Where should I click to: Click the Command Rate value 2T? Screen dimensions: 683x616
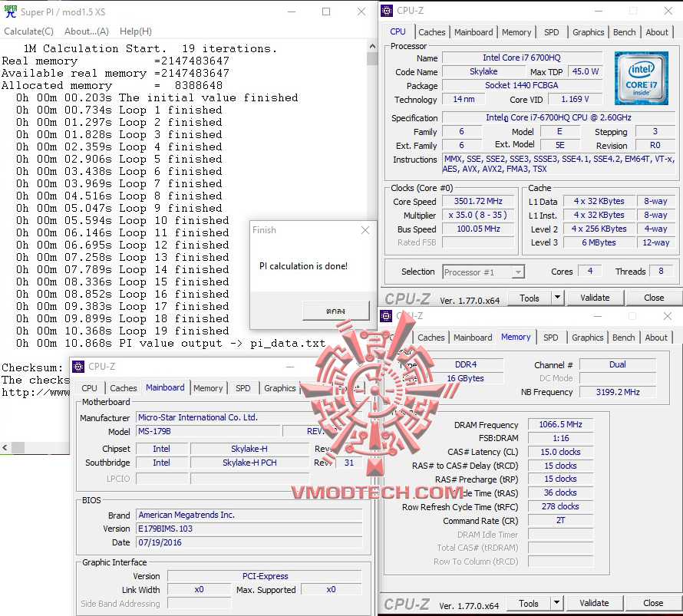[560, 520]
